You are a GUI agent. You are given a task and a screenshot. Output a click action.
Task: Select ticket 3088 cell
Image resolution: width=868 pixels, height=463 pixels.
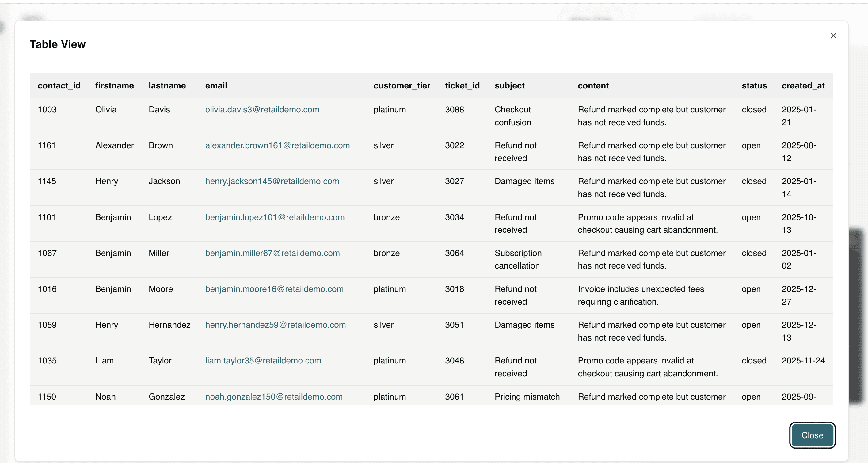[x=454, y=109]
